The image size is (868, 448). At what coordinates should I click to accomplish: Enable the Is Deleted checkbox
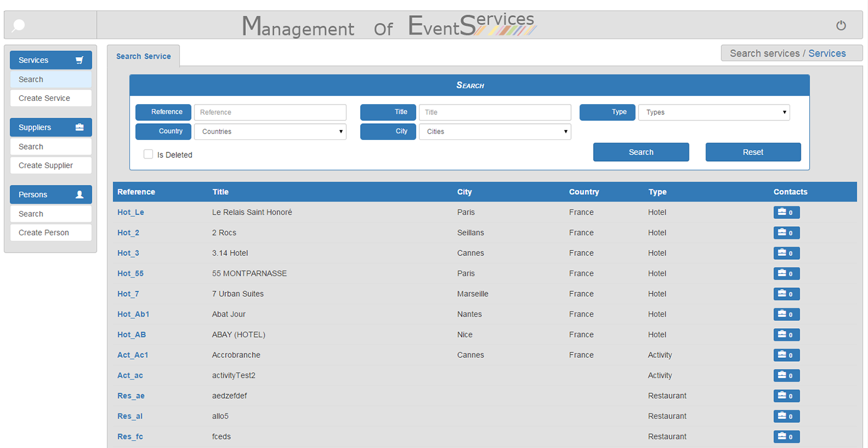148,153
